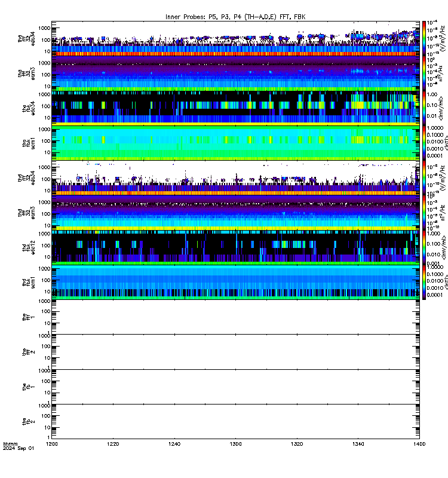
Task: Click the "tha fff 32 scm3" panel label
Action: click(26, 73)
